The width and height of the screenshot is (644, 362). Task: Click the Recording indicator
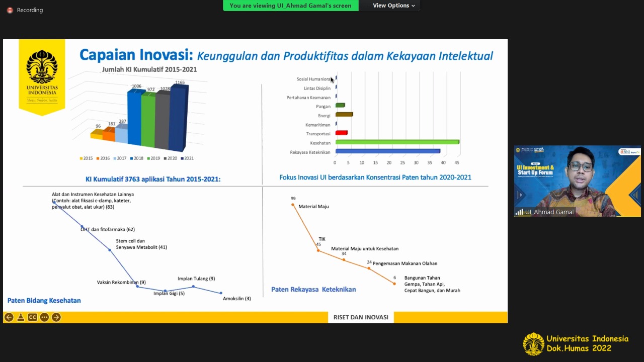pyautogui.click(x=25, y=10)
